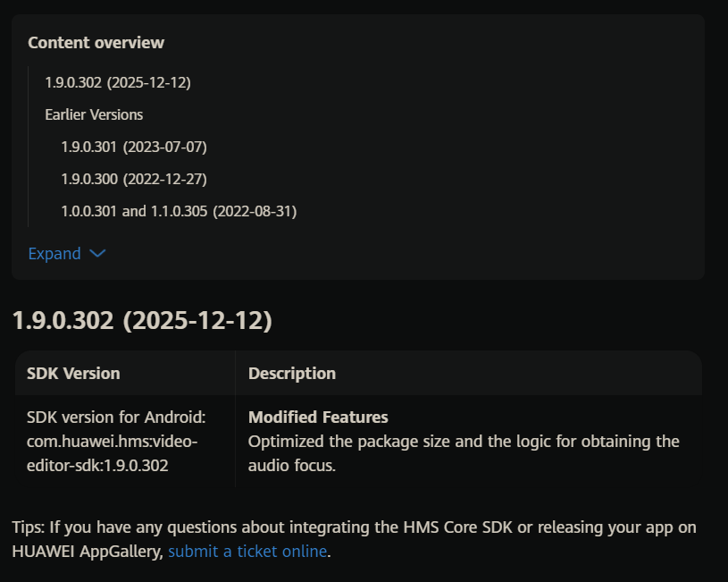Click the Tips paragraph's opening text

(x=29, y=527)
